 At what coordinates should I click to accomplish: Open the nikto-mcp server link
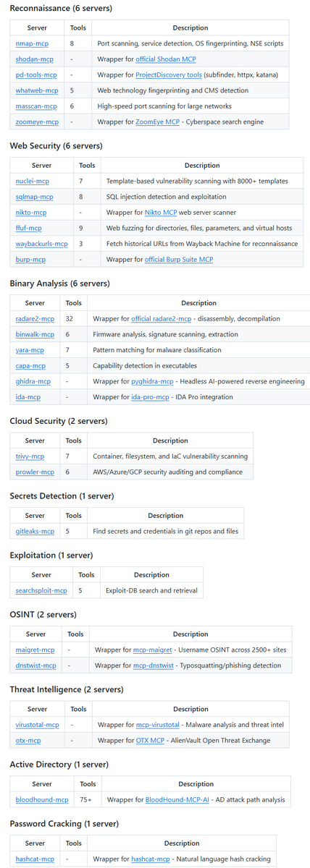(x=30, y=213)
